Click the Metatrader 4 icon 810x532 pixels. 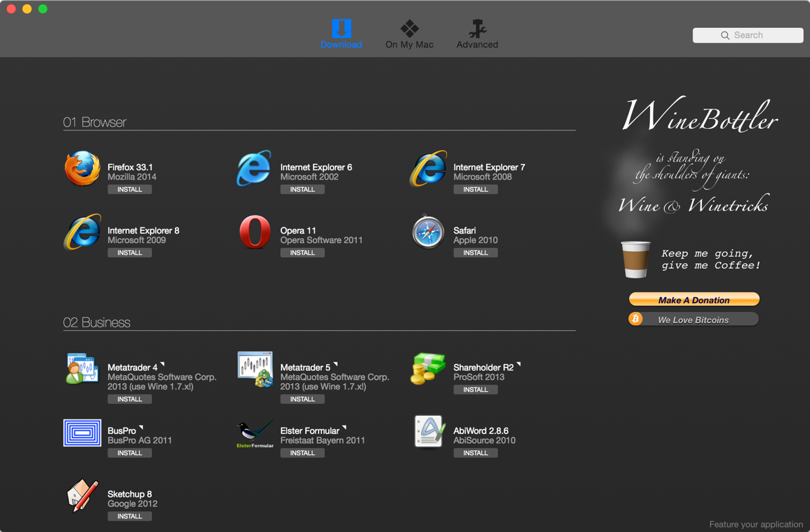coord(82,369)
